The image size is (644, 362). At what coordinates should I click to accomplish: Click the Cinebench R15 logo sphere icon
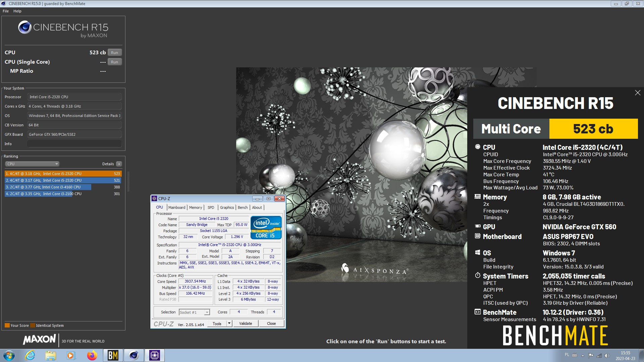25,27
